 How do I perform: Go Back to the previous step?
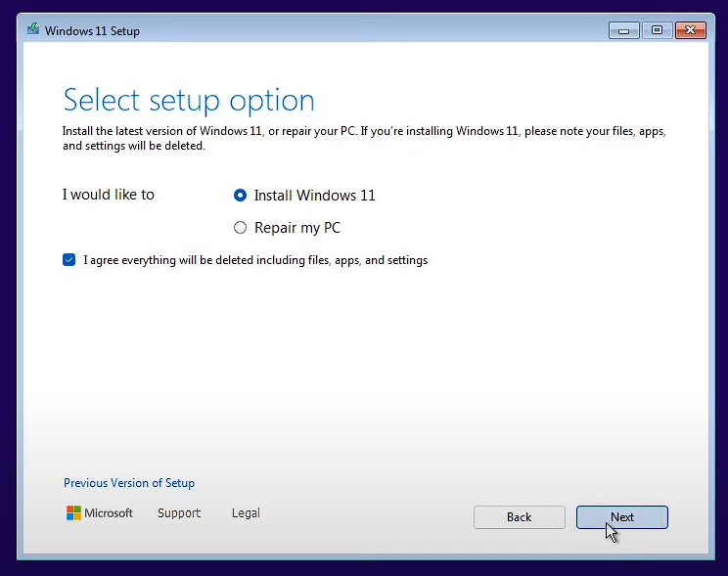click(x=519, y=517)
